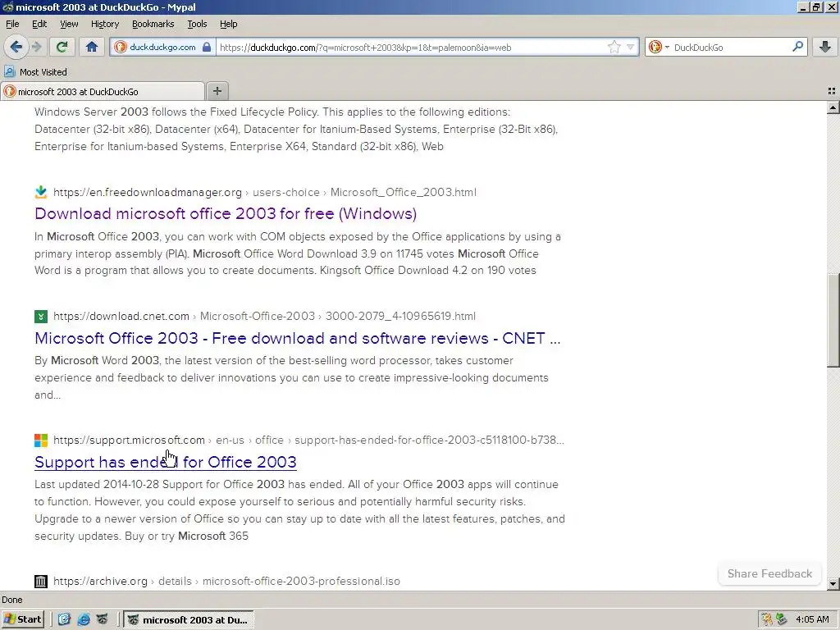Click the duckduckgo.com site identity button
Screen dimensions: 840x630
[x=162, y=47]
